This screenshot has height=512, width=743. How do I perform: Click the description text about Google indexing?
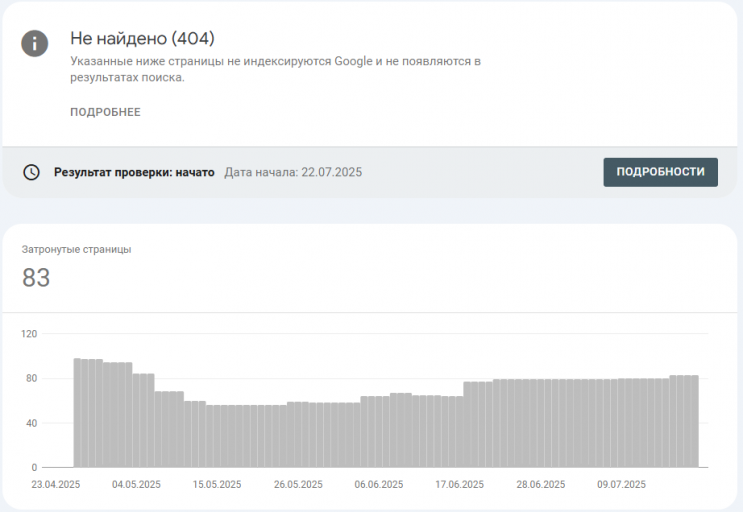pyautogui.click(x=275, y=69)
